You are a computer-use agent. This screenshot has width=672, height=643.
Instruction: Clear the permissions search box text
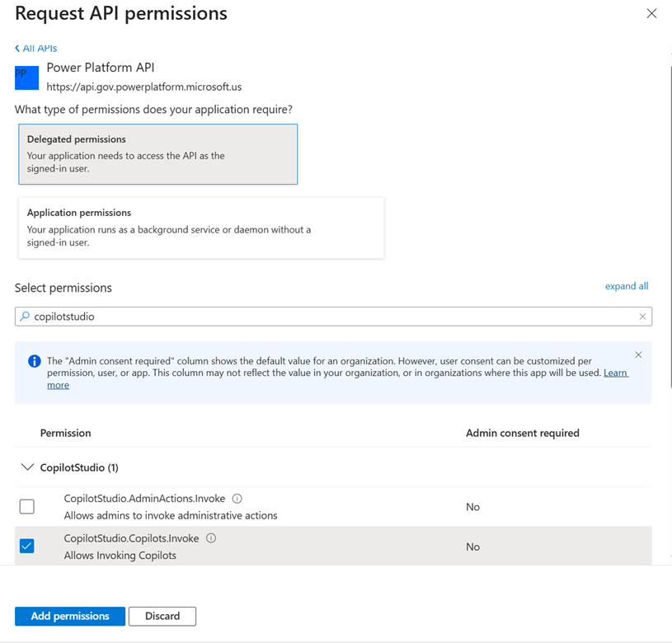[642, 317]
